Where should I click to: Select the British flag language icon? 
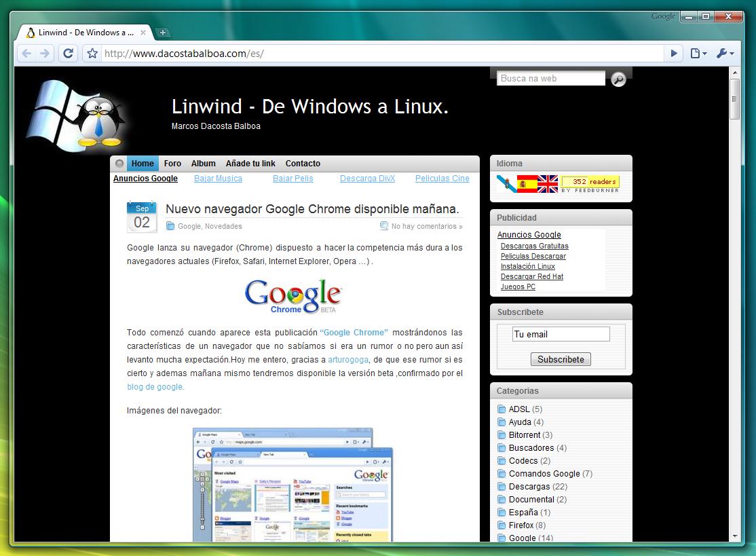548,184
